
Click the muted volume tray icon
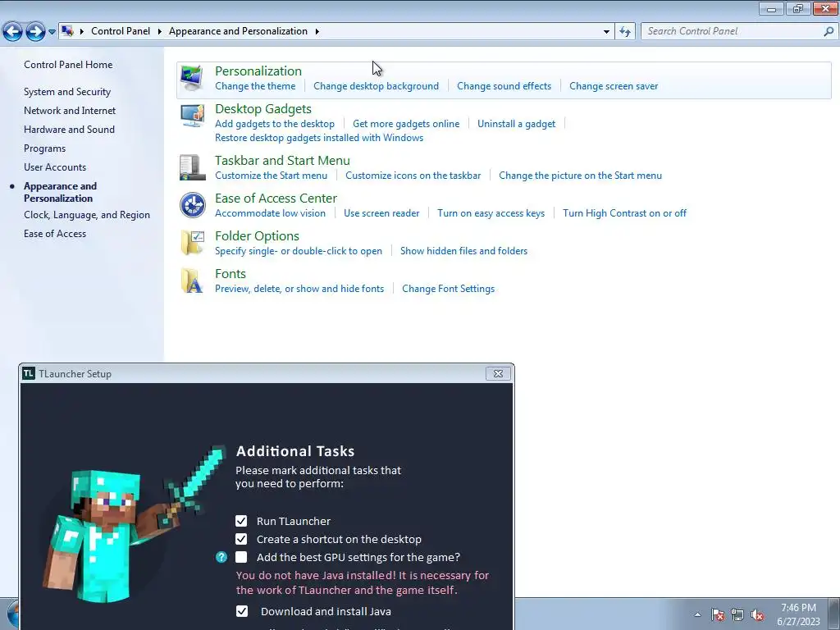click(x=757, y=614)
